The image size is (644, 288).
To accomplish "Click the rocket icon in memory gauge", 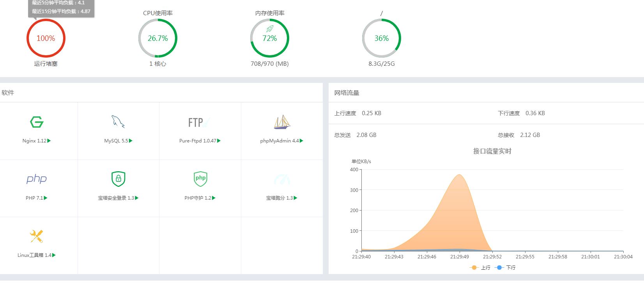I will click(270, 29).
